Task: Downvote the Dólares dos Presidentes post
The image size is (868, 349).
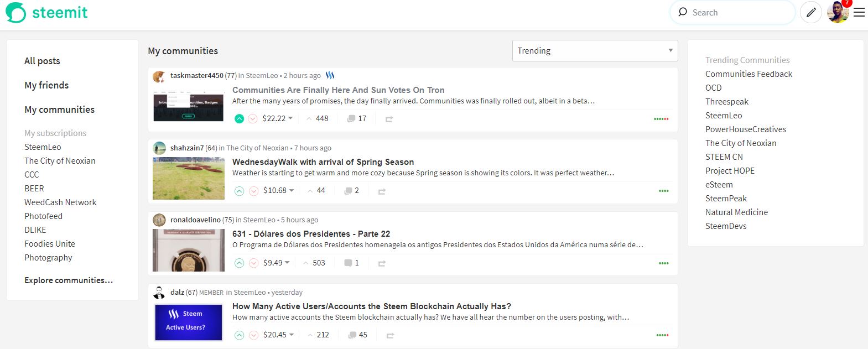Action: [x=253, y=263]
